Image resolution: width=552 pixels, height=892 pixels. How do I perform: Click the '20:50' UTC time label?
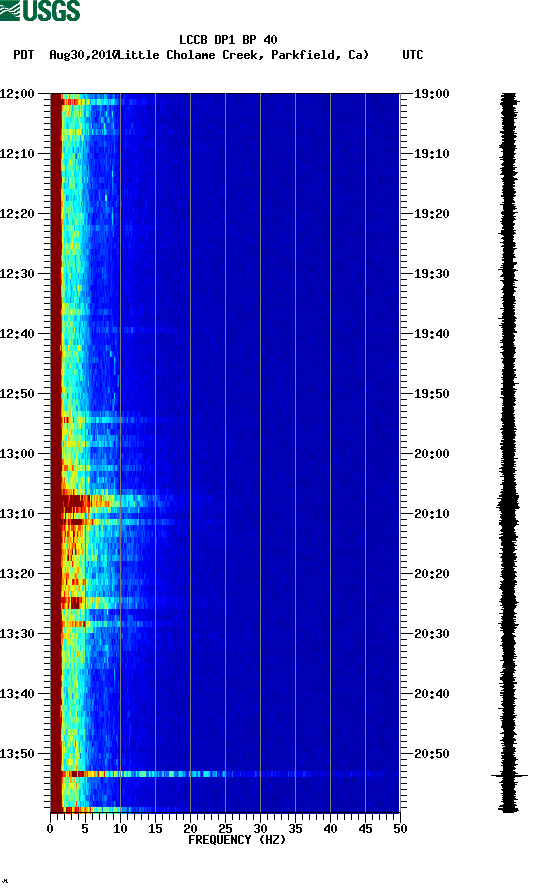[431, 754]
